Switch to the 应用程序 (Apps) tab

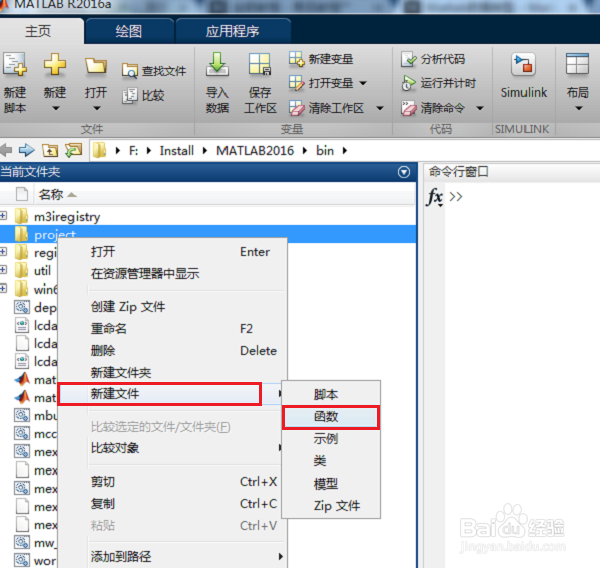pos(232,31)
